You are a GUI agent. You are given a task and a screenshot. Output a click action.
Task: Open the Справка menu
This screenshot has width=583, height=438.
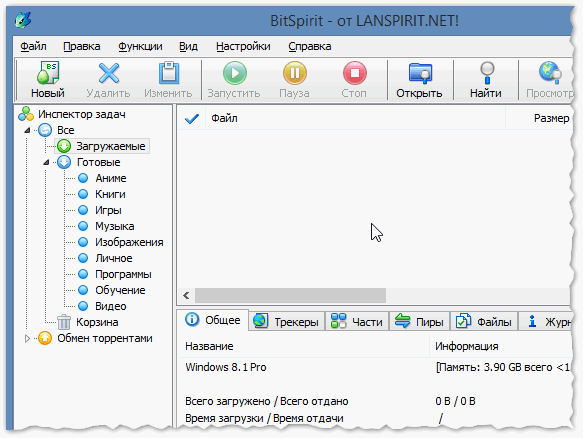point(310,46)
